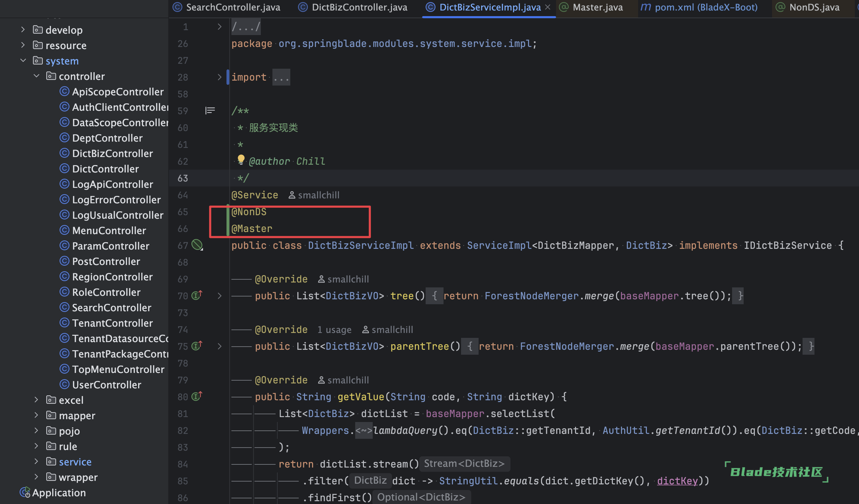859x504 pixels.
Task: Click the develop folder icon
Action: [x=38, y=29]
